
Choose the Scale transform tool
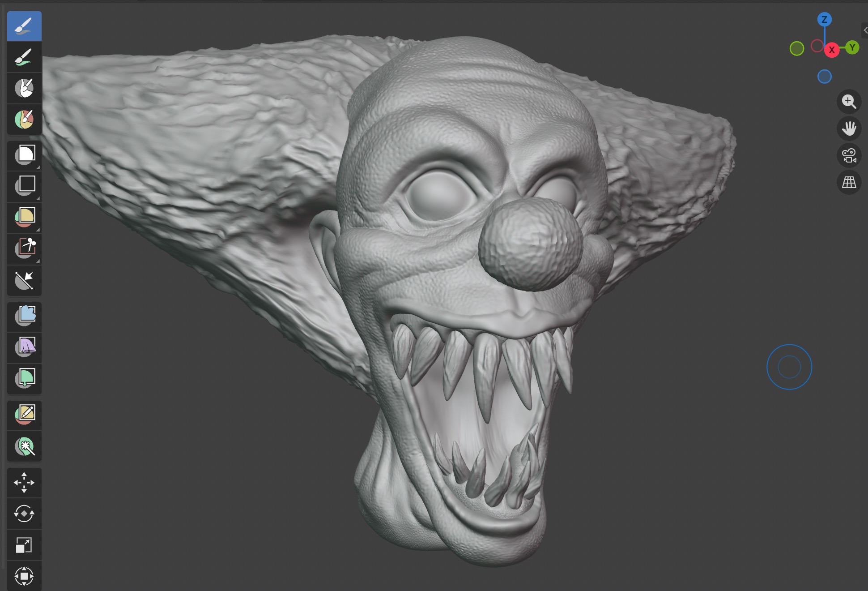24,545
